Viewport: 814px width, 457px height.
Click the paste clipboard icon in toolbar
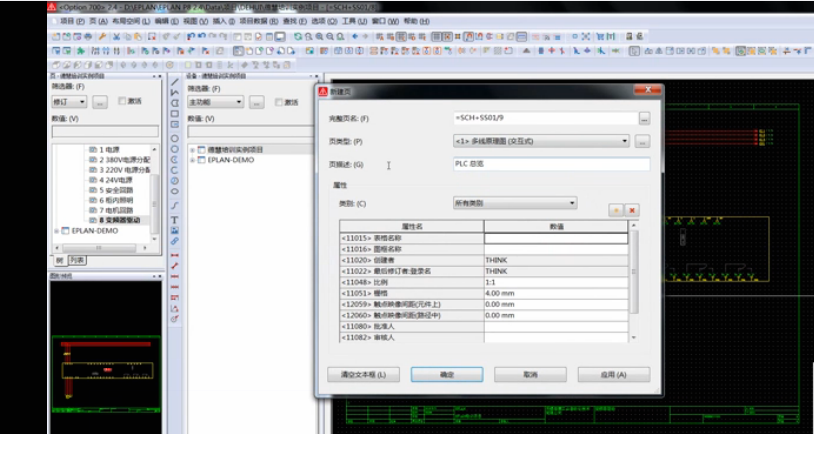tap(138, 36)
